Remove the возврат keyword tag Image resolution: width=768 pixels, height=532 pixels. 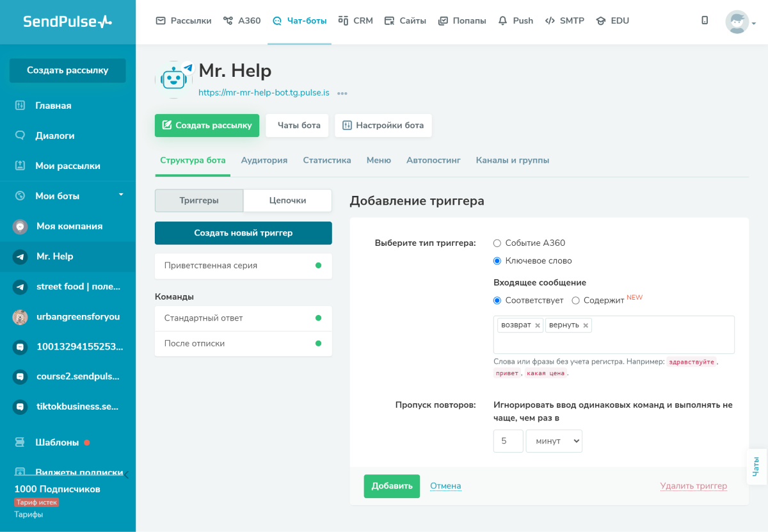(536, 325)
